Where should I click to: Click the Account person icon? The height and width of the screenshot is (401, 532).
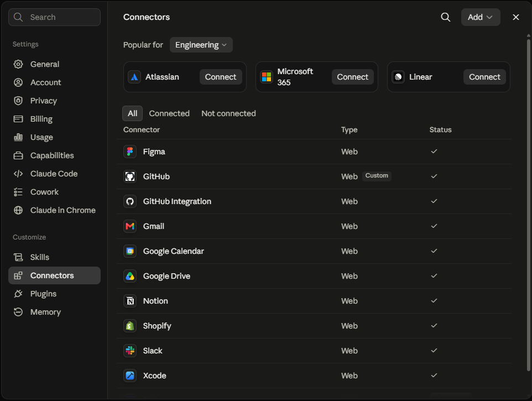coord(18,82)
